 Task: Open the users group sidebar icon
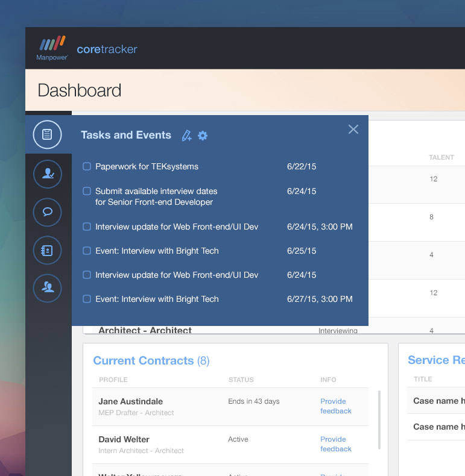click(48, 288)
